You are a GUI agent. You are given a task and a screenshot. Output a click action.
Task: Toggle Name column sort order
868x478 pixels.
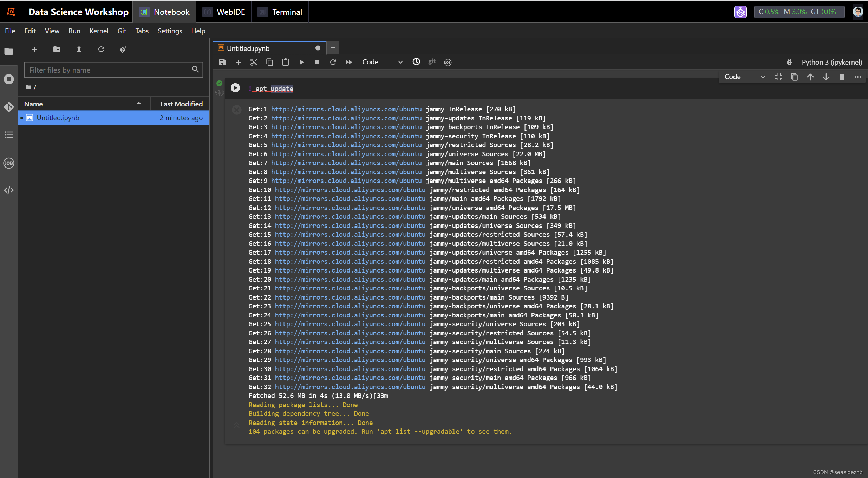click(x=138, y=103)
